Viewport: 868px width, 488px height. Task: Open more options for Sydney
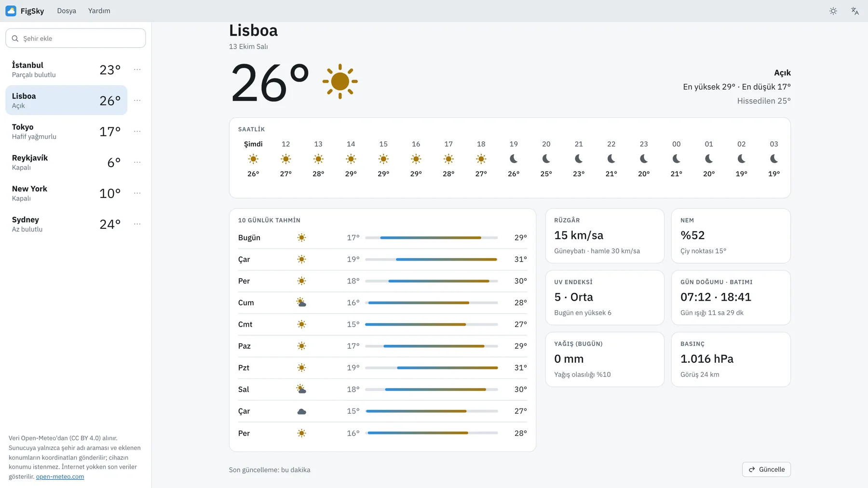click(x=137, y=224)
